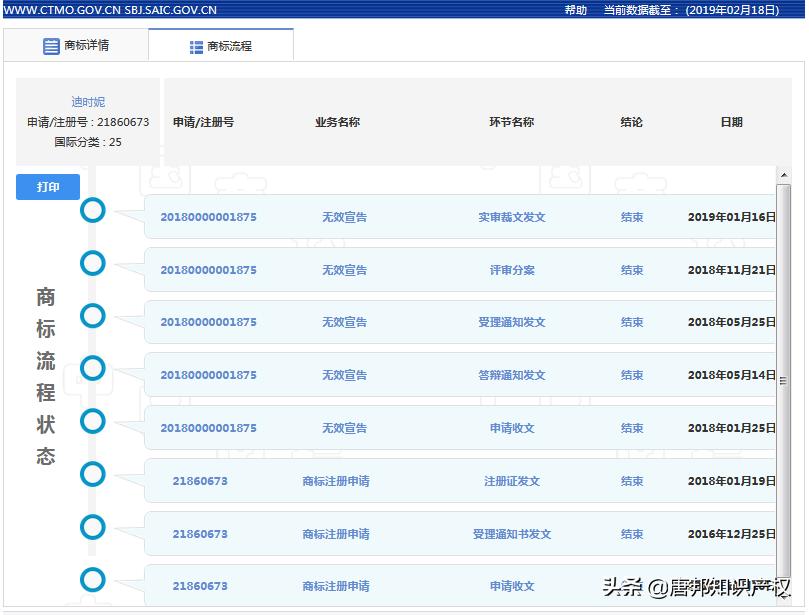Viewport: 809px width, 615px height.
Task: Click the trademark name 迪时妮
Action: (x=86, y=101)
